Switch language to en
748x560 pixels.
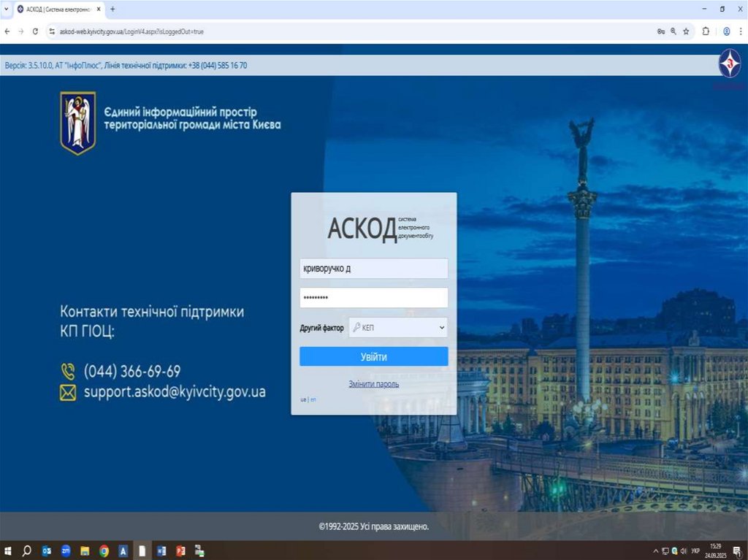coord(313,399)
